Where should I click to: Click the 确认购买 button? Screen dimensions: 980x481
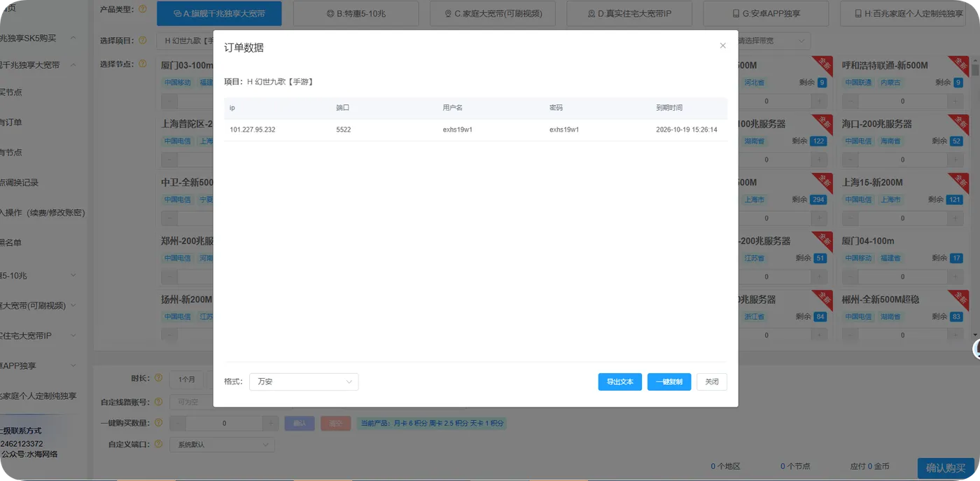tap(945, 468)
